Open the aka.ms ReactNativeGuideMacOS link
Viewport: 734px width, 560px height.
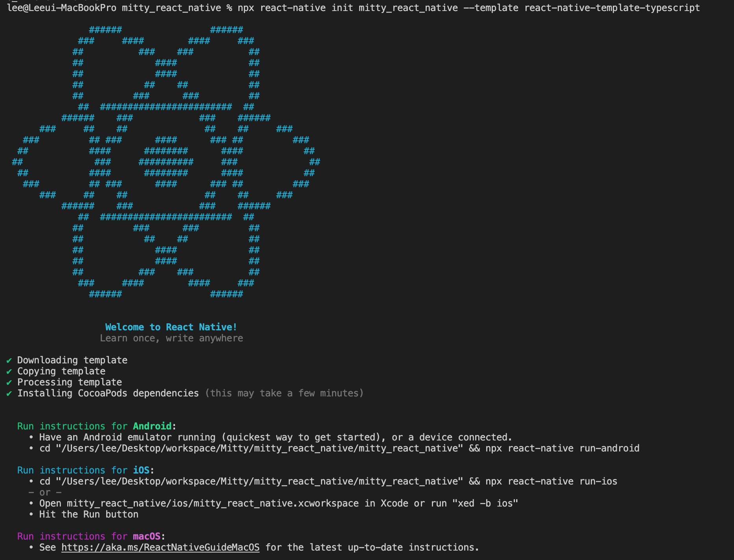(x=160, y=547)
